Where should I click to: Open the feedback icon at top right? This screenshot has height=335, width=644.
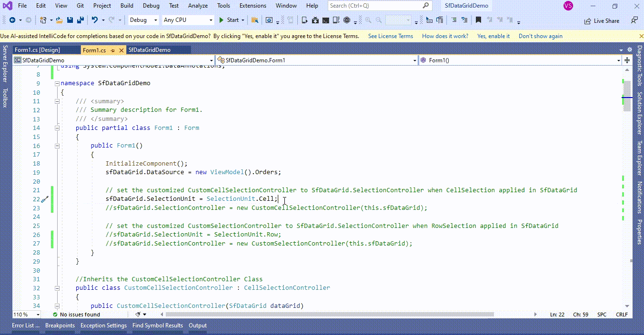click(634, 20)
